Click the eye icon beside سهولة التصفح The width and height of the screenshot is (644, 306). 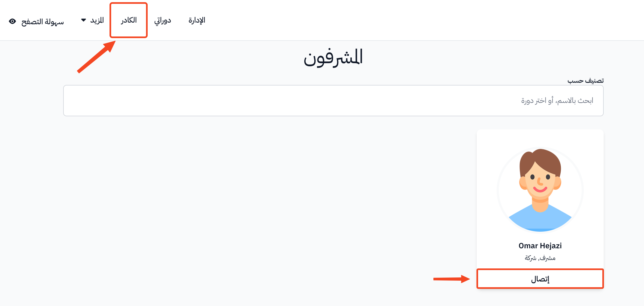(x=13, y=21)
